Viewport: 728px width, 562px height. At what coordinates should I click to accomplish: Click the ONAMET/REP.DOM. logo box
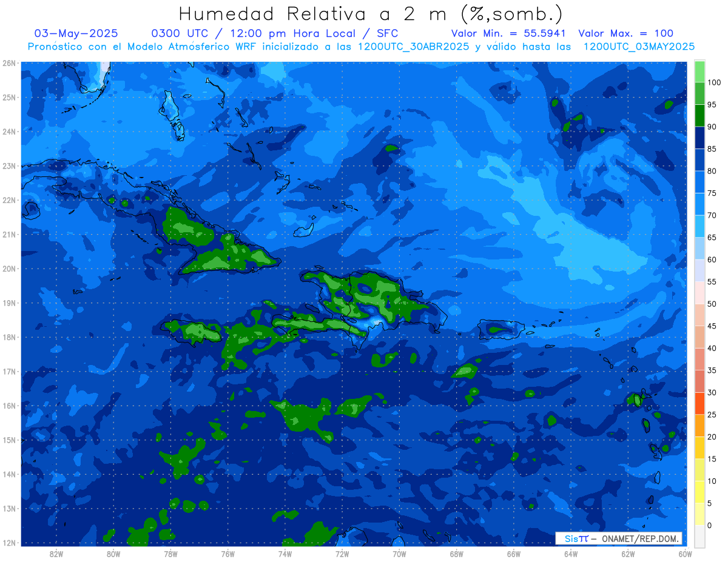(619, 538)
